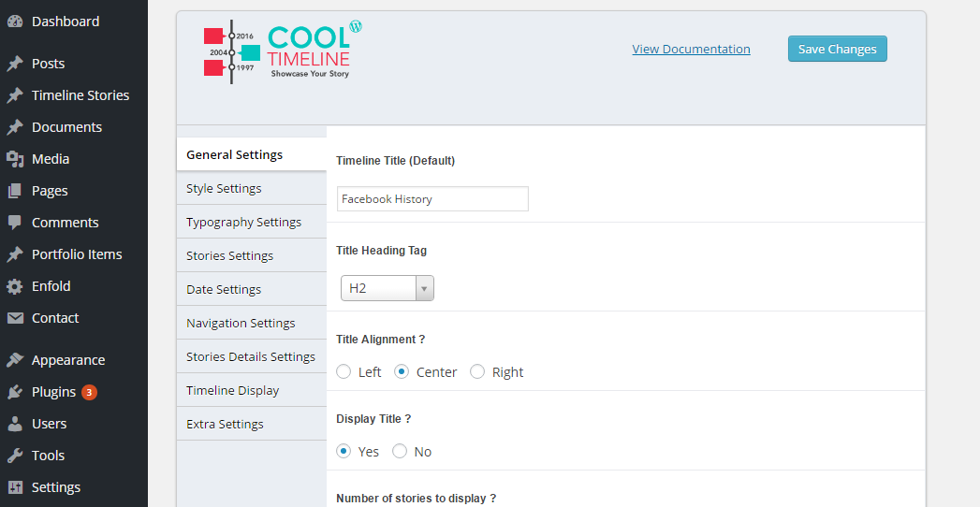Open the Title Heading Tag H2 dropdown

coord(387,288)
